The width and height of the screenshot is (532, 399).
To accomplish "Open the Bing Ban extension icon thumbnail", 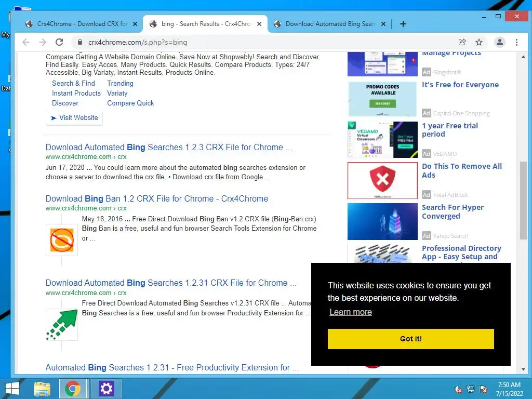I will [62, 240].
